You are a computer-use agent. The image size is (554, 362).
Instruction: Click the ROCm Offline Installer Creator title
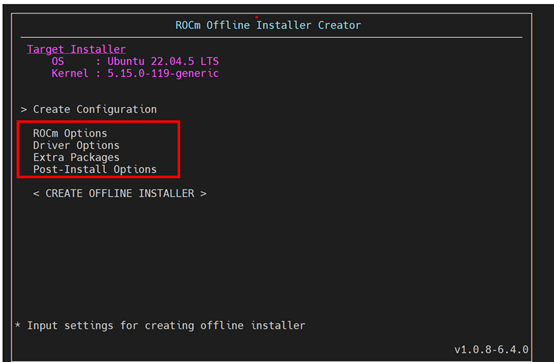tap(268, 25)
